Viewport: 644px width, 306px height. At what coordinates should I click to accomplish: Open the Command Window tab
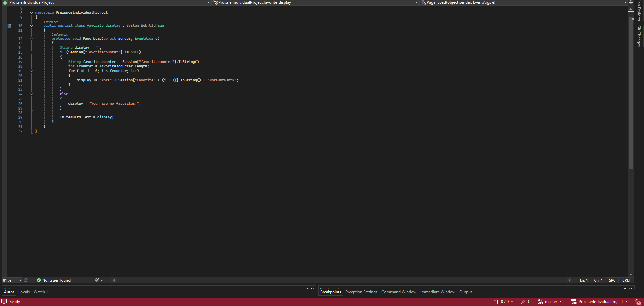point(399,292)
